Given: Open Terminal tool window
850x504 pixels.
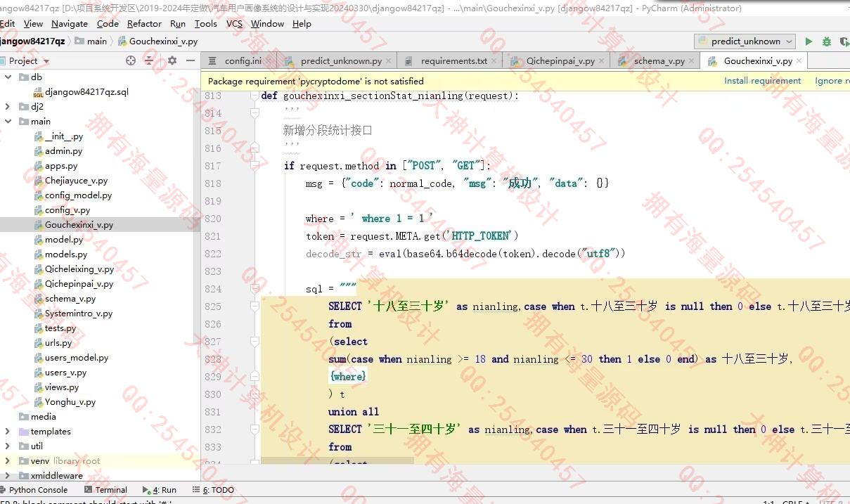Looking at the screenshot, I should [x=105, y=490].
